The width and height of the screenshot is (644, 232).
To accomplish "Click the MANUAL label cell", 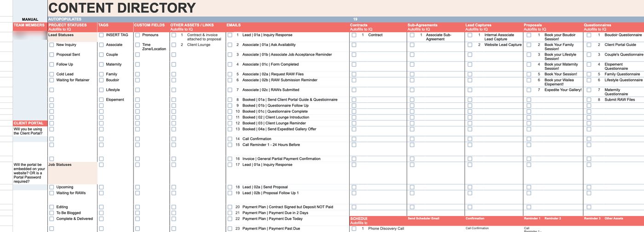I will pos(30,19).
